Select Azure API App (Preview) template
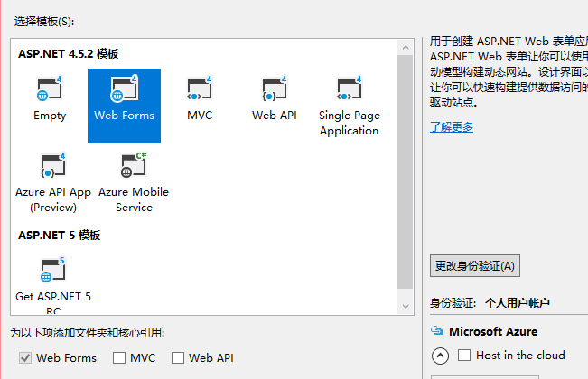588x379 pixels. coord(53,183)
